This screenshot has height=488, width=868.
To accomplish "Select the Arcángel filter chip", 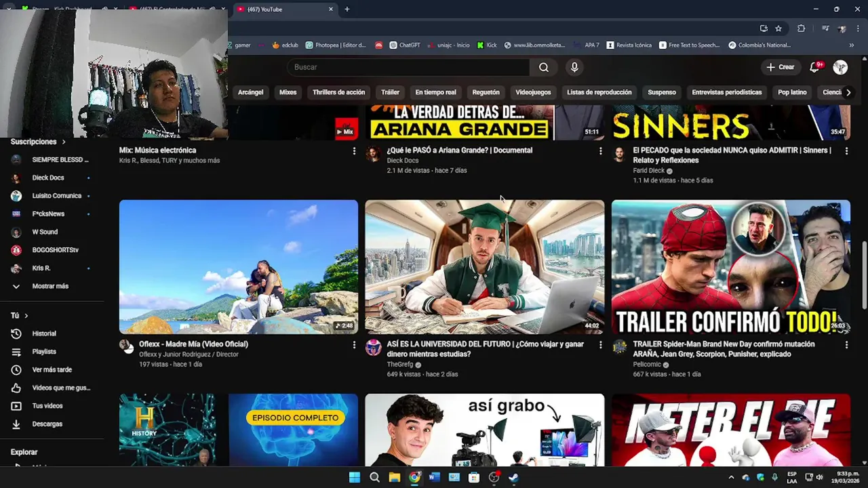I will click(250, 92).
